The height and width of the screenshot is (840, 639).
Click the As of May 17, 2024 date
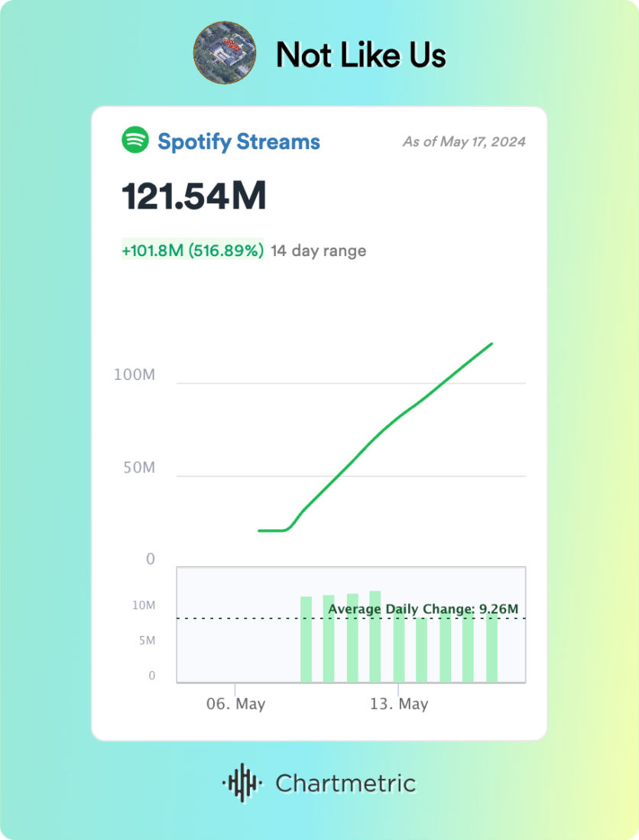point(464,141)
